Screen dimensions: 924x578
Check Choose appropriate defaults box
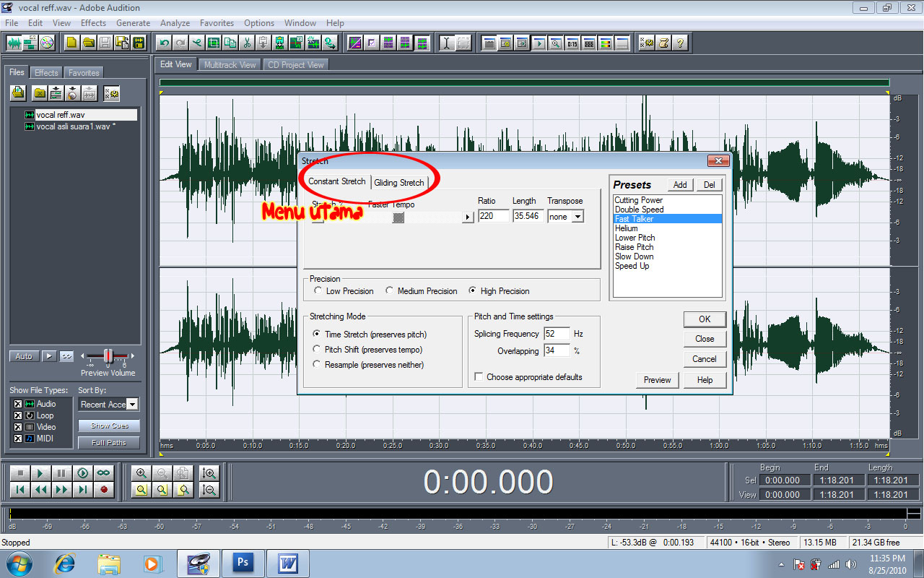tap(479, 377)
